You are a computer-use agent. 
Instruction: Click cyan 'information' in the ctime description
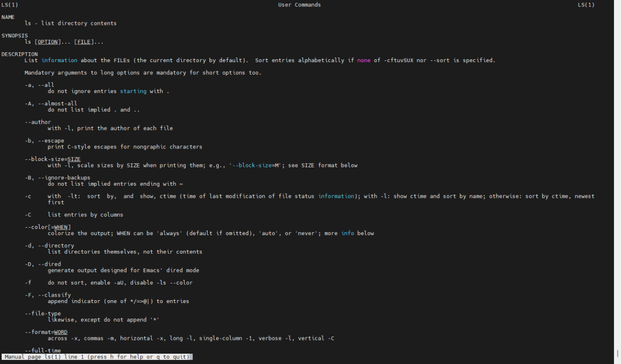[x=336, y=196]
